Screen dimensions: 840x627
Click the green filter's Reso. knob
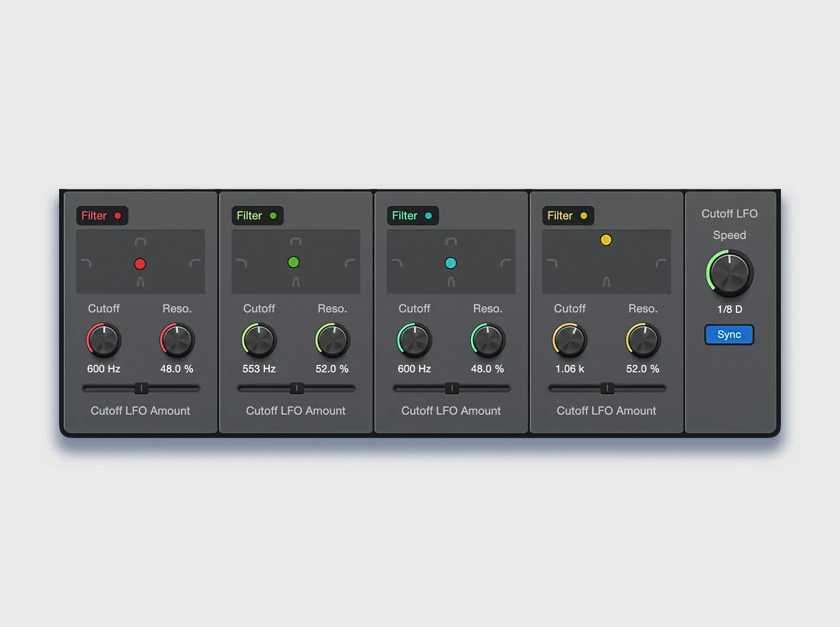(x=331, y=340)
